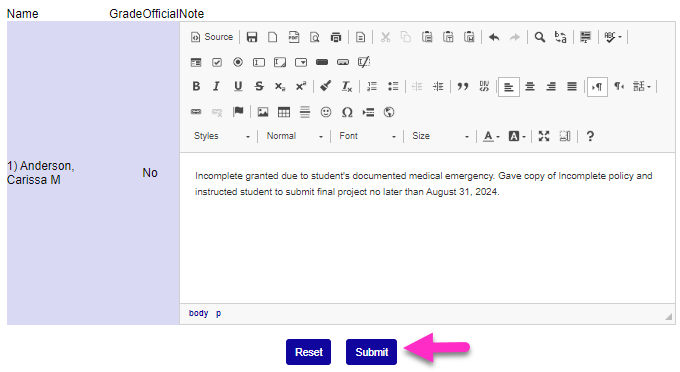This screenshot has height=372, width=680.
Task: Click Paste from Word icon
Action: tap(469, 37)
